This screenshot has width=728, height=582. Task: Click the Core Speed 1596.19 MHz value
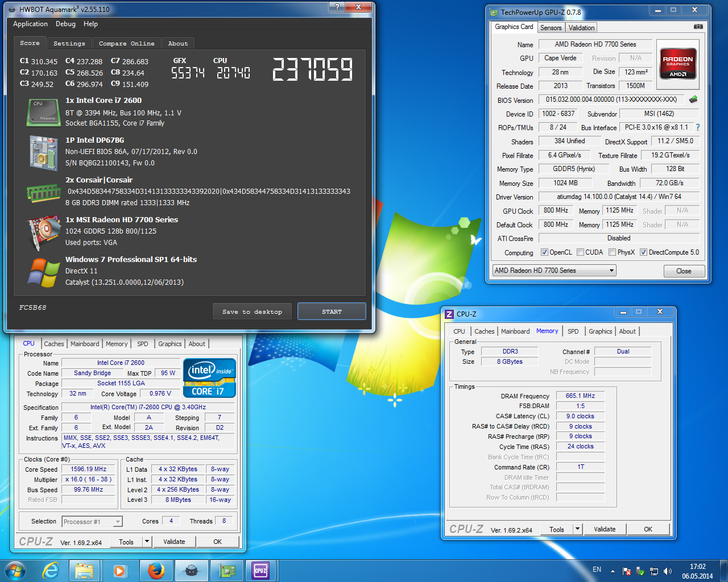pyautogui.click(x=89, y=469)
